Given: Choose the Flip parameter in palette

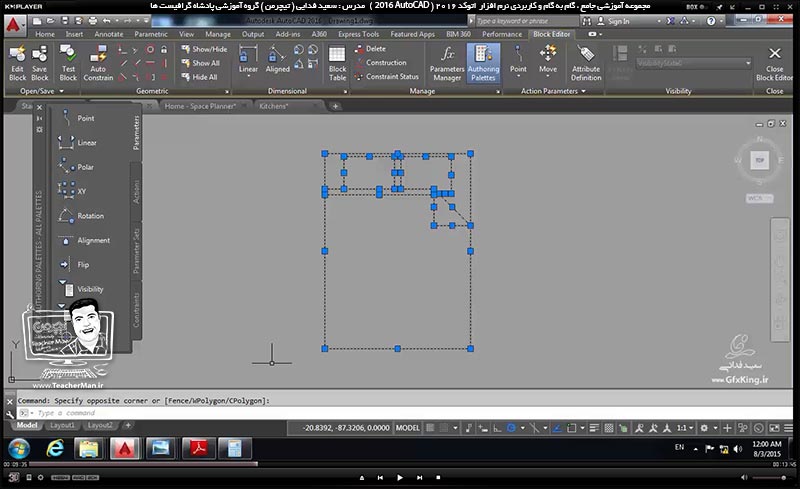Looking at the screenshot, I should coord(74,265).
